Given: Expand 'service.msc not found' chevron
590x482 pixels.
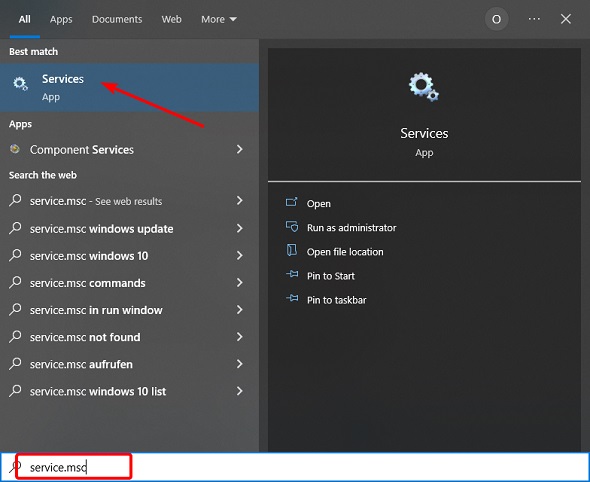Looking at the screenshot, I should 240,337.
